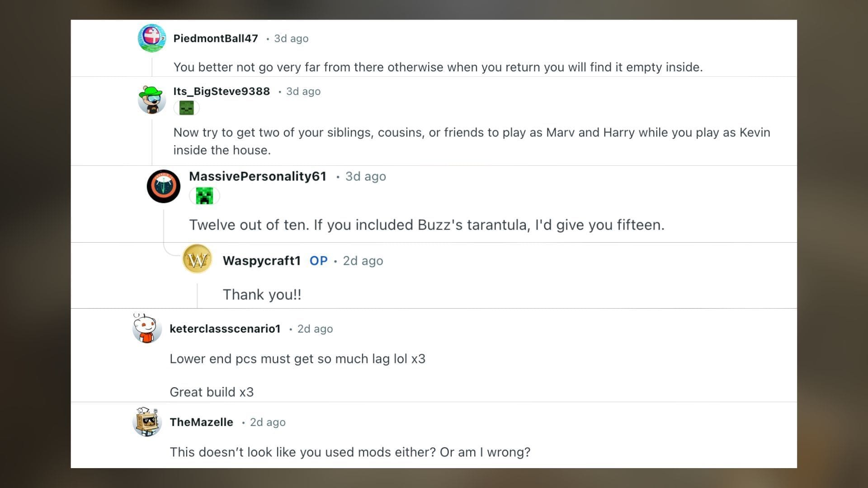
Task: Select the OP badge next to Waspycraft1
Action: tap(318, 261)
